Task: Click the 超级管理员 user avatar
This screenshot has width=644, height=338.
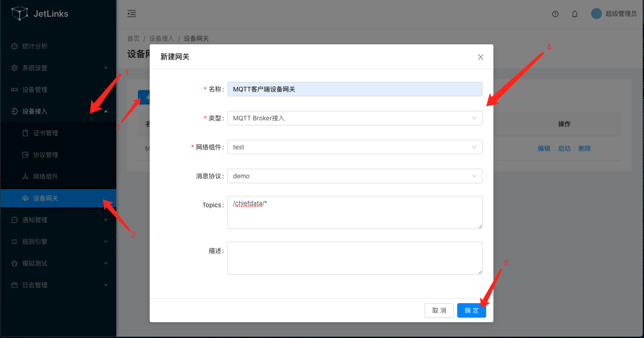Action: pyautogui.click(x=597, y=14)
